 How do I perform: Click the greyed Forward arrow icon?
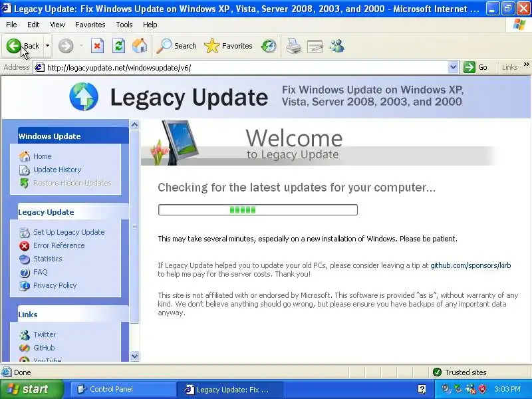(66, 46)
